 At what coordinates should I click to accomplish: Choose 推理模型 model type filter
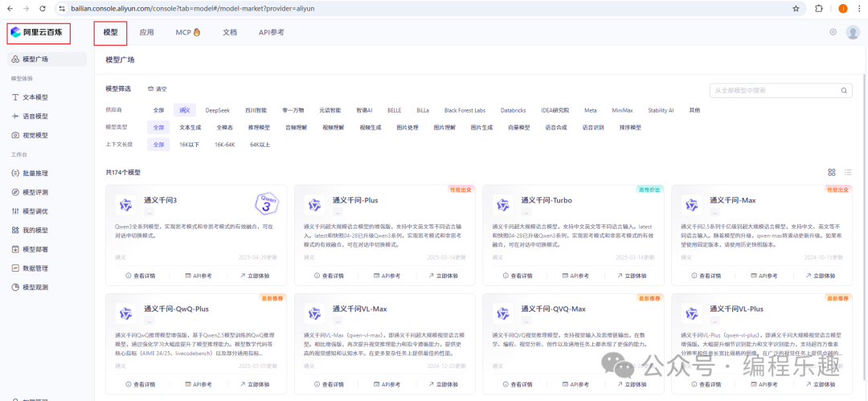coord(259,128)
